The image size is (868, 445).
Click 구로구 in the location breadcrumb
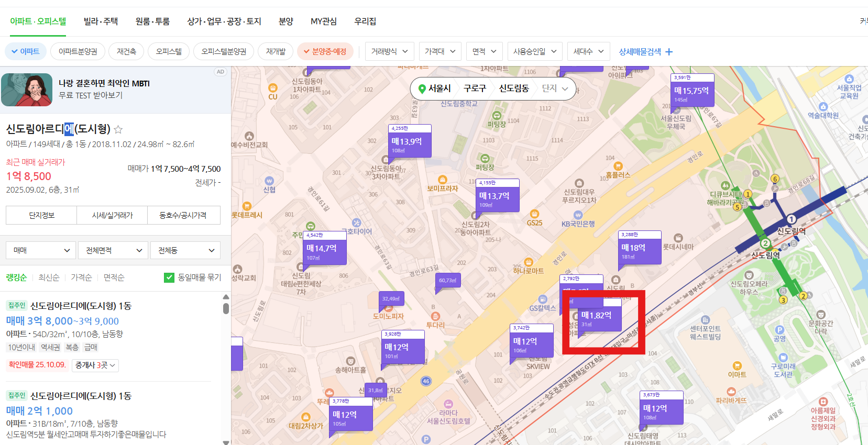tap(475, 88)
